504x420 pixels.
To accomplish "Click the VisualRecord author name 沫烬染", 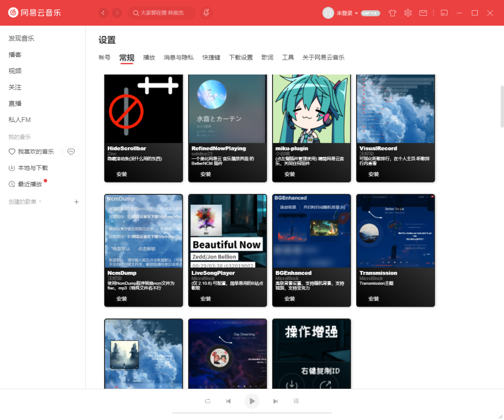I will click(x=367, y=154).
